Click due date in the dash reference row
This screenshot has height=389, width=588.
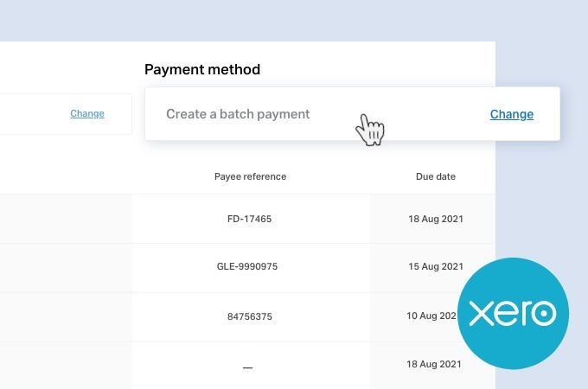(434, 364)
